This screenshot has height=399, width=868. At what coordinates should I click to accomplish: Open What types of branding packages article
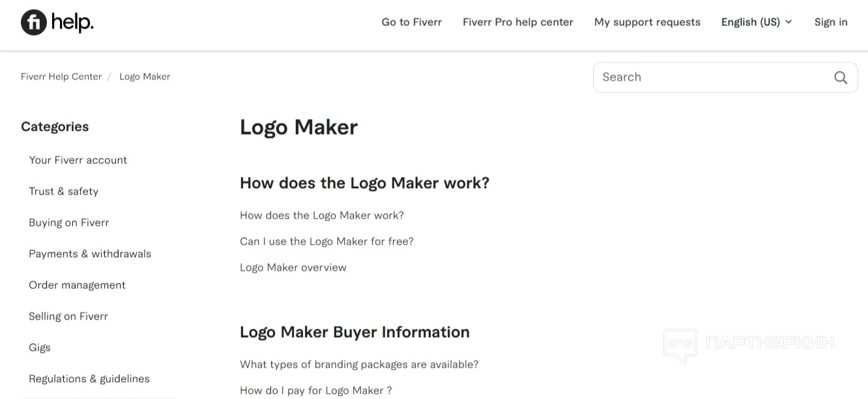pyautogui.click(x=359, y=365)
